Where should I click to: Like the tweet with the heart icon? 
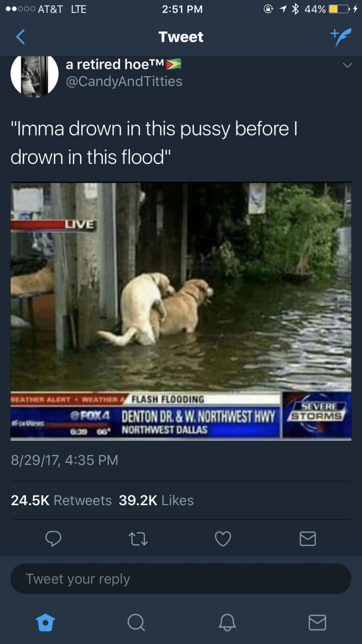223,539
